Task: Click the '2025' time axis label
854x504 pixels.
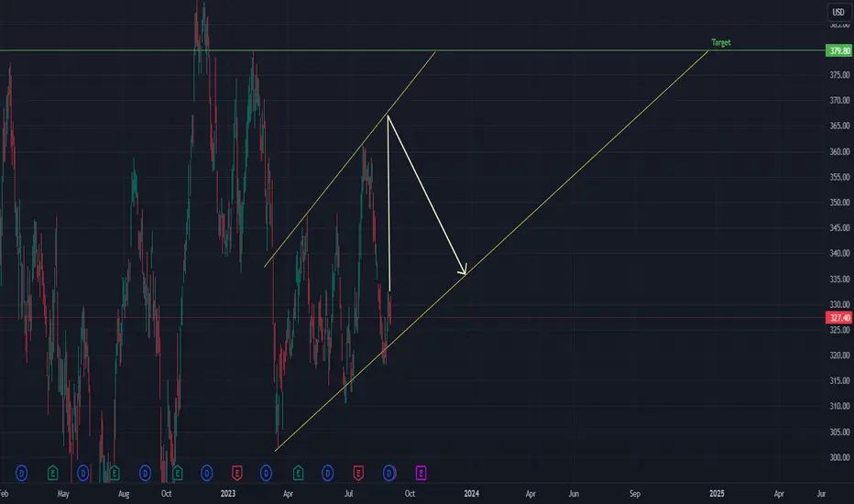Action: pos(717,494)
